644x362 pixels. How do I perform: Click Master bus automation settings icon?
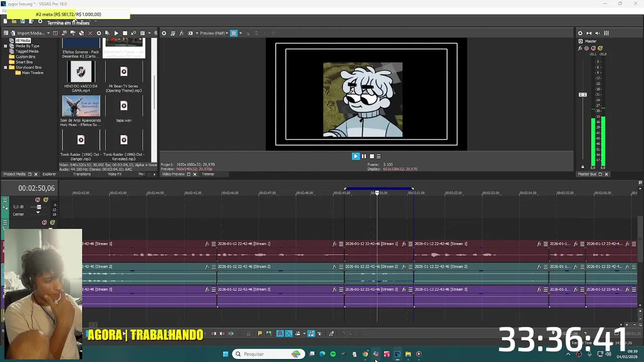point(587,48)
